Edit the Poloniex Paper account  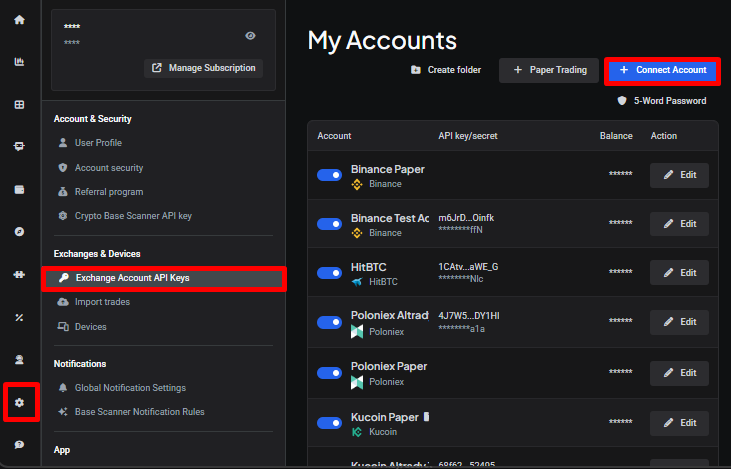(x=679, y=373)
